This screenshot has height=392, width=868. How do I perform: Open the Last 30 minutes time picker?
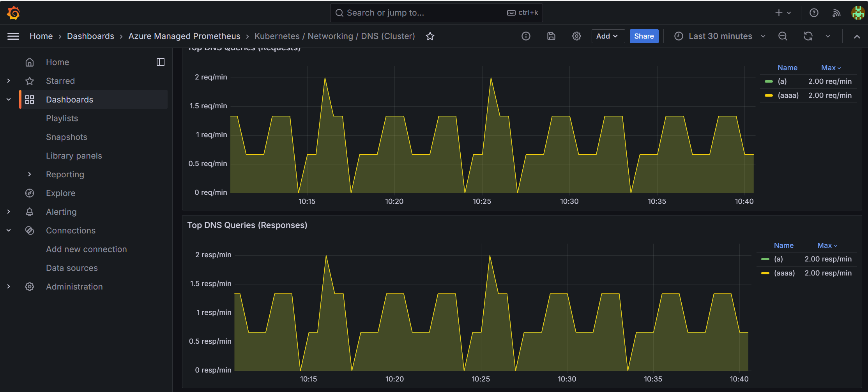(x=720, y=36)
